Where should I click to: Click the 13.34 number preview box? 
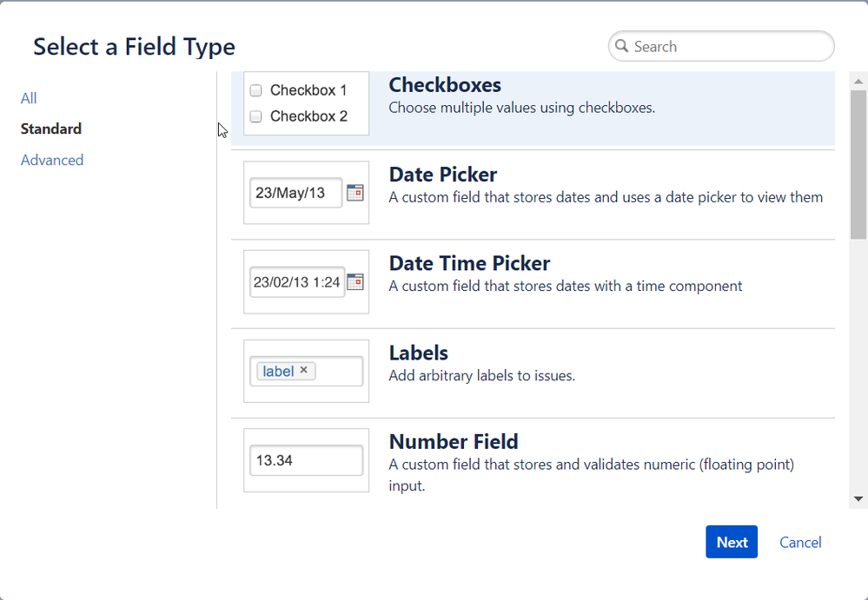pyautogui.click(x=306, y=460)
